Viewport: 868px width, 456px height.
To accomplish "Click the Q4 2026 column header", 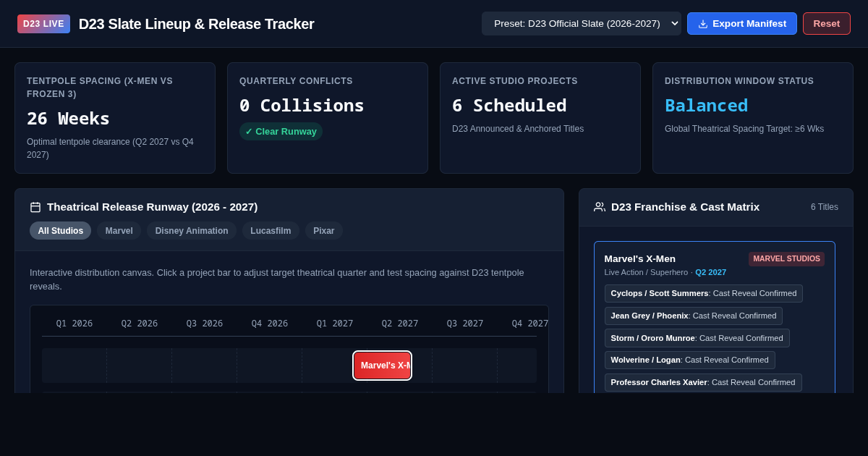I will pos(270,324).
